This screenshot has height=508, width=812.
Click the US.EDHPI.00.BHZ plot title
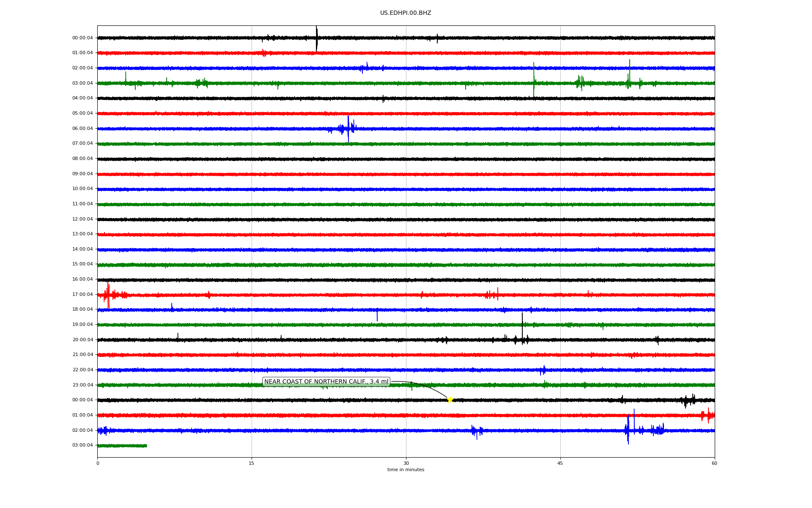click(406, 13)
